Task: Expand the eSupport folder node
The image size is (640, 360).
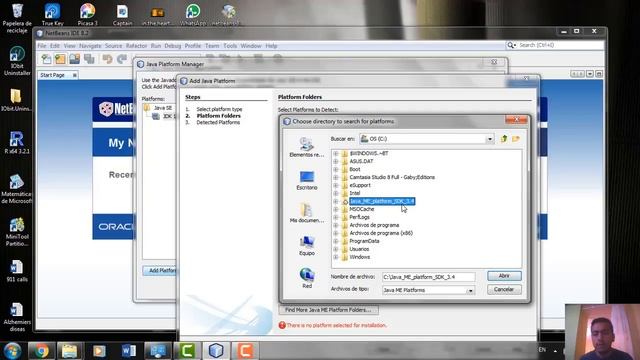Action: coord(336,185)
